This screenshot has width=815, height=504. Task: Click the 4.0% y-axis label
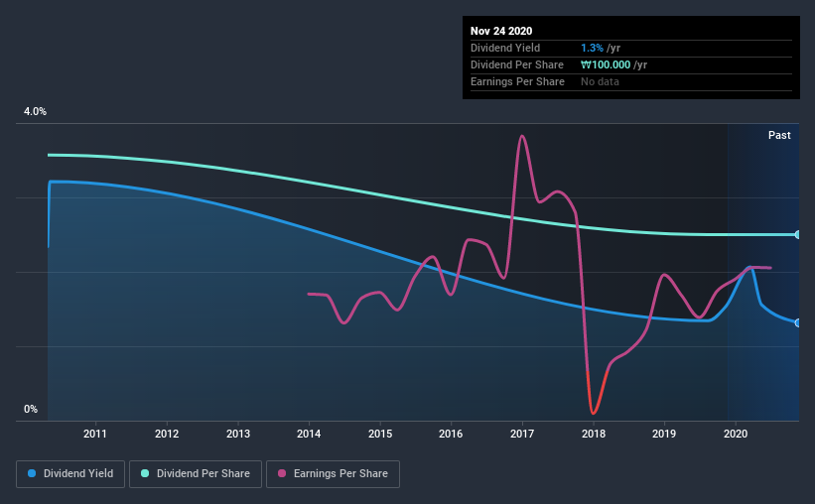pos(35,112)
